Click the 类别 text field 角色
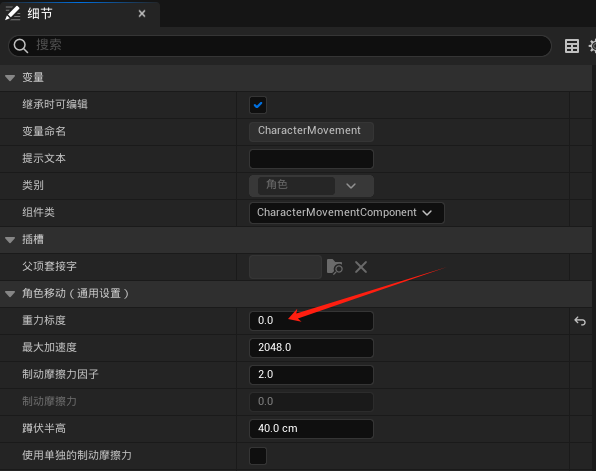 [x=296, y=186]
